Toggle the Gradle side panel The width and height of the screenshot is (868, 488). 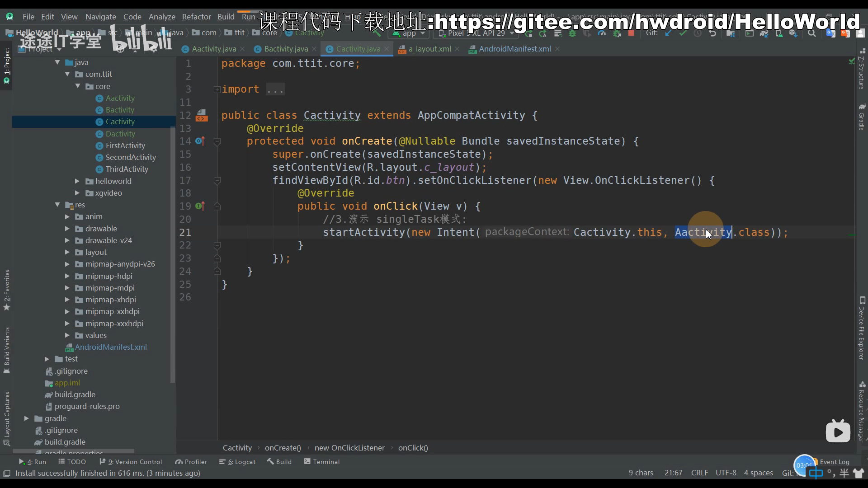(862, 117)
